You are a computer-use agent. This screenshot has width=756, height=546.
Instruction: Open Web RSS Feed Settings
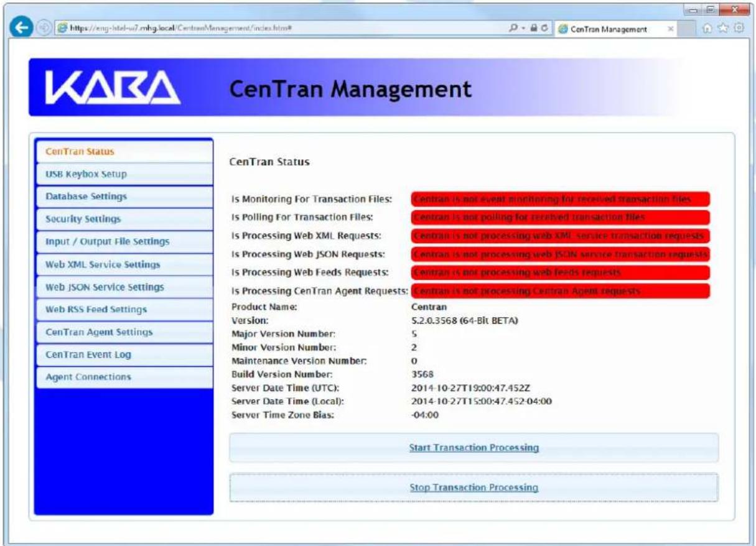pos(124,309)
